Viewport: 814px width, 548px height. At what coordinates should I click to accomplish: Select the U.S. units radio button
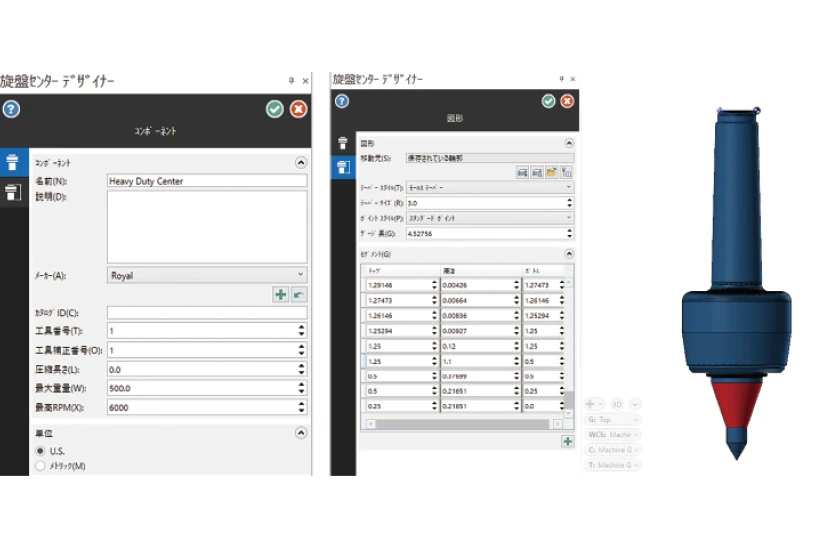[41, 451]
